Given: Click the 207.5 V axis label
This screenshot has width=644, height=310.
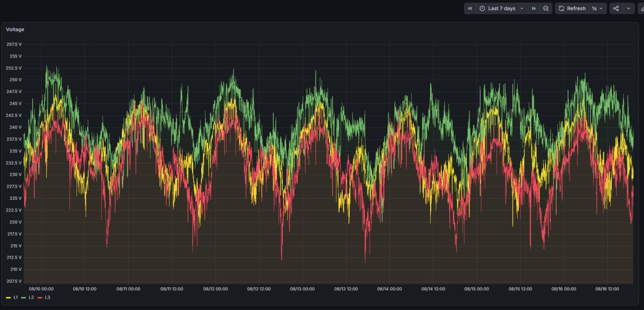Looking at the screenshot, I should [14, 281].
